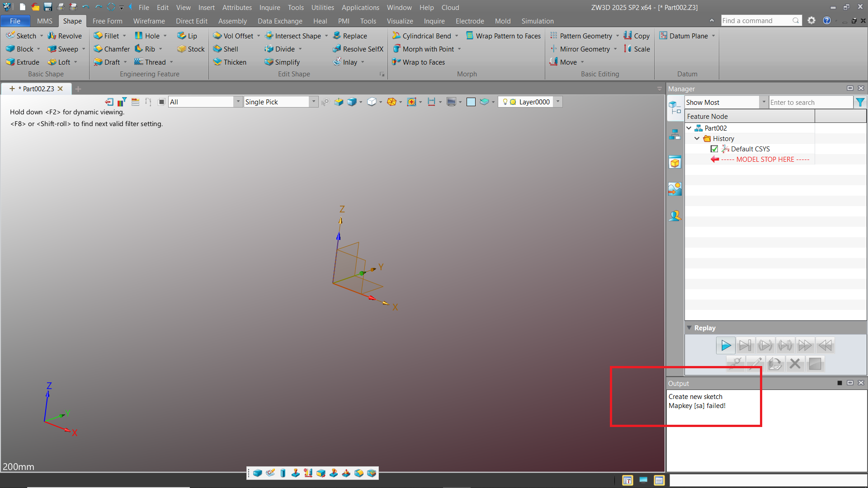Select Wrap Pattern to Faces

point(503,36)
